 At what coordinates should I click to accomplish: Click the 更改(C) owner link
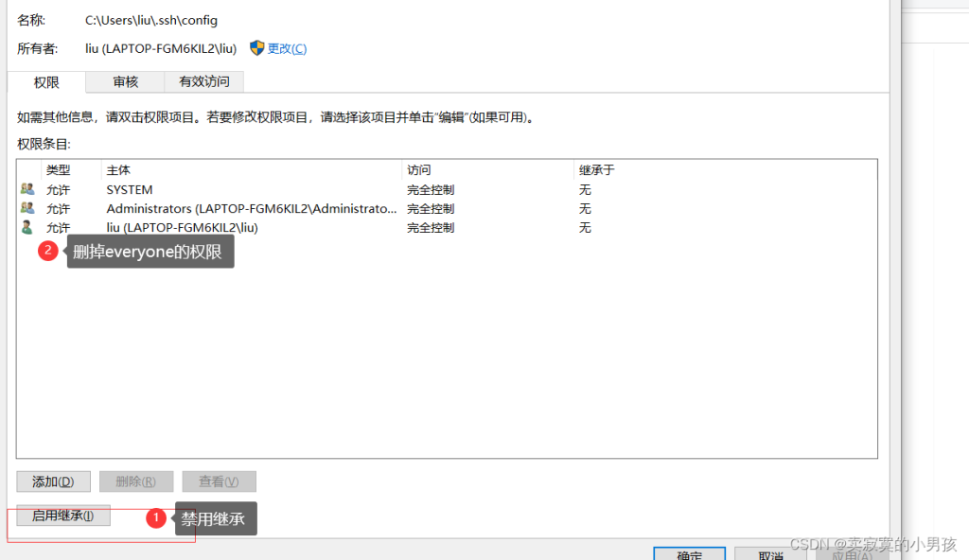click(288, 48)
